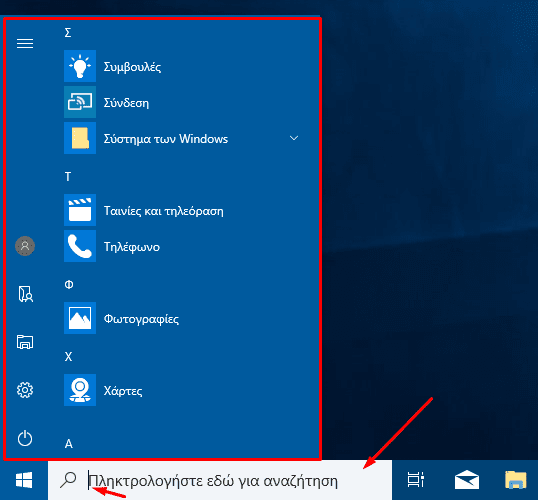Open the Documents shortcut in Start sidebar
The height and width of the screenshot is (500, 538).
[25, 294]
